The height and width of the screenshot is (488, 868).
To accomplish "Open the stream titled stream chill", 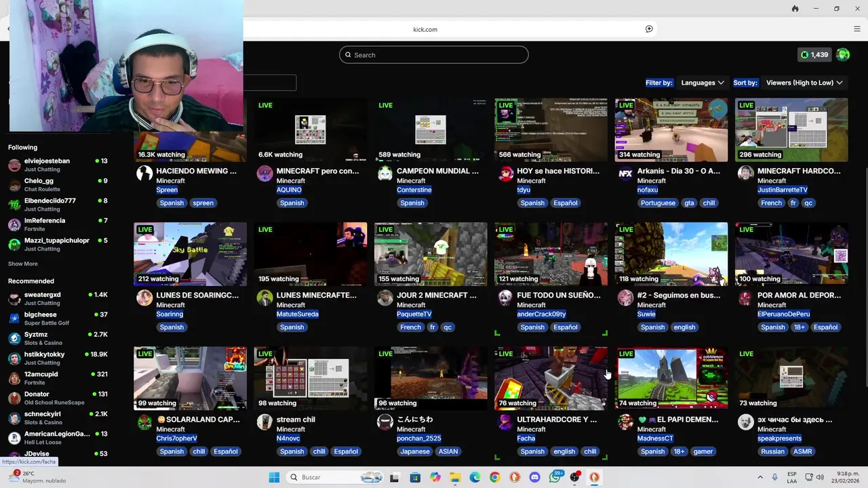I will 296,420.
